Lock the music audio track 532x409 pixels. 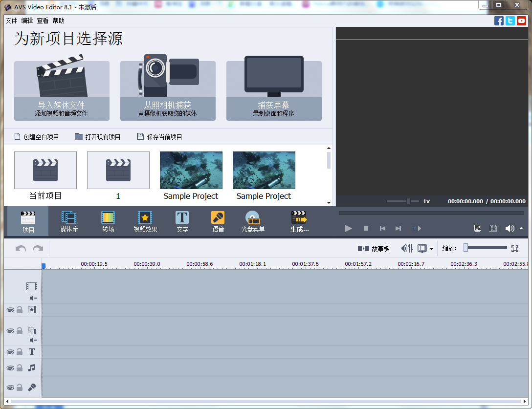(20, 367)
